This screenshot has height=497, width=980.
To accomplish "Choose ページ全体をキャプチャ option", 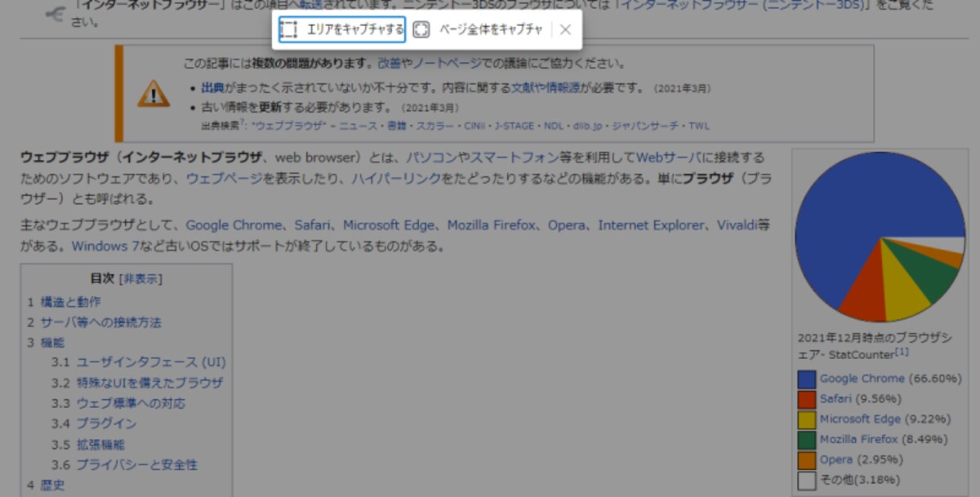I will (x=491, y=30).
